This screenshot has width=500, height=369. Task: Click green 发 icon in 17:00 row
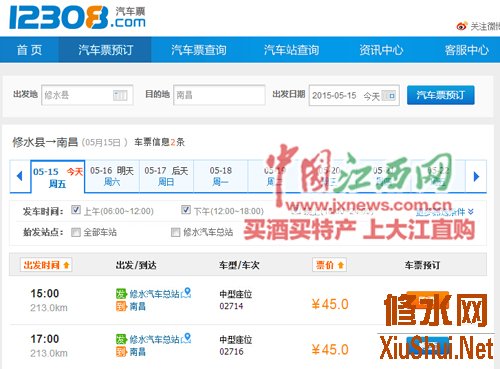pyautogui.click(x=121, y=339)
